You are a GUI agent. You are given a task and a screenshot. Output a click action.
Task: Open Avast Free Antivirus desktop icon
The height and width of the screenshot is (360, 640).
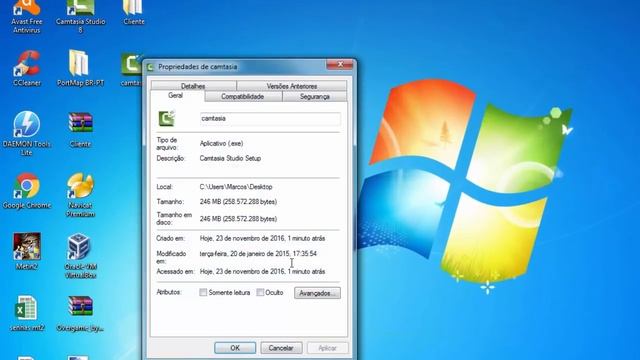[27, 16]
